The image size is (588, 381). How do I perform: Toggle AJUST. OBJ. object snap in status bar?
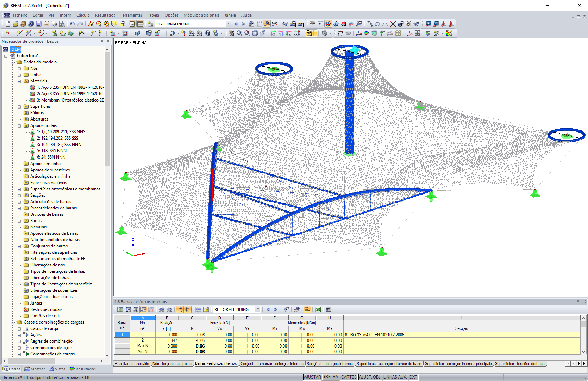370,377
